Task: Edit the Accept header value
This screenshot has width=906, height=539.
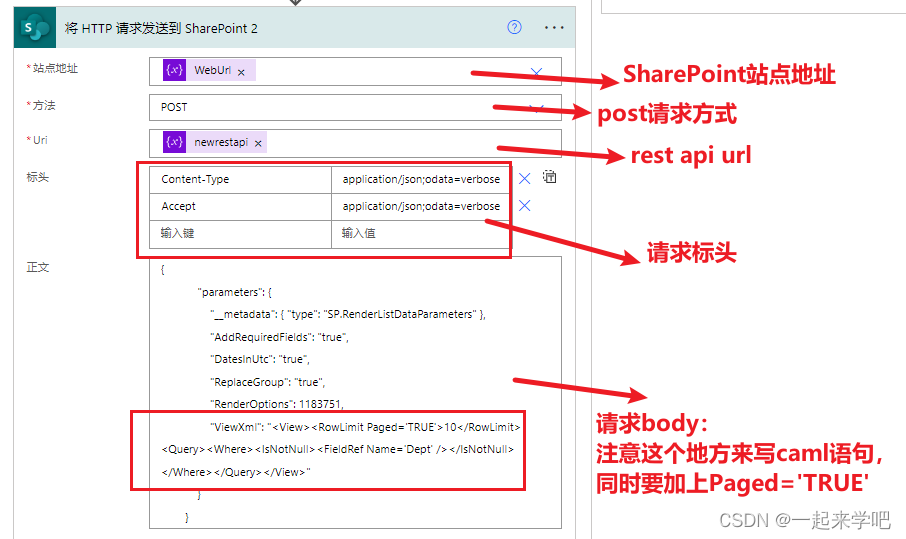Action: coord(421,206)
